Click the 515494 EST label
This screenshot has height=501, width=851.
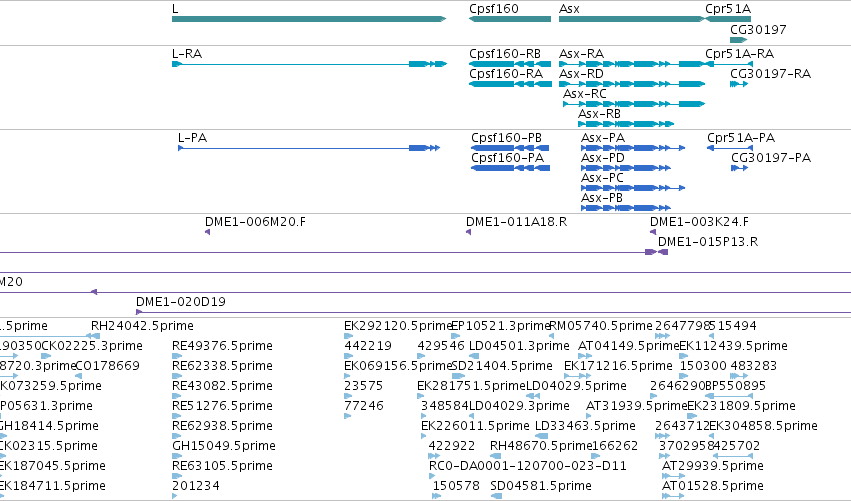pos(733,326)
